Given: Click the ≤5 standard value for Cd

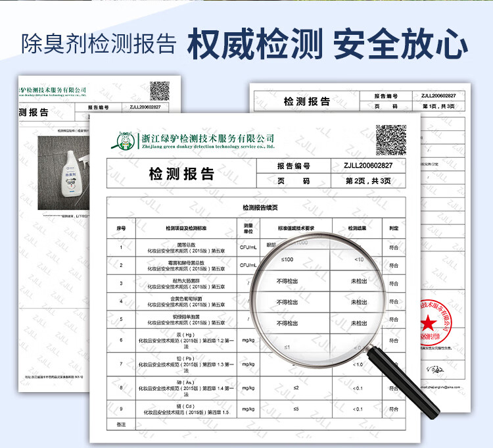Looking at the screenshot, I should (296, 409).
